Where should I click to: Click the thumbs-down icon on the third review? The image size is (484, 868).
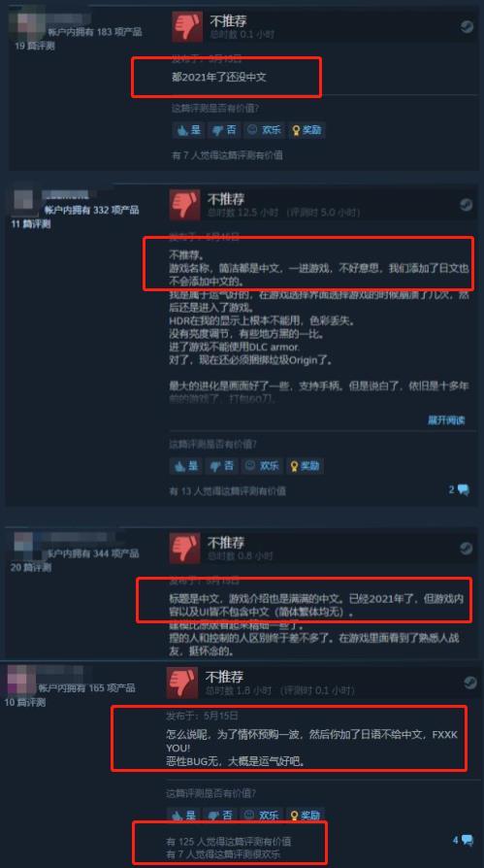184,548
